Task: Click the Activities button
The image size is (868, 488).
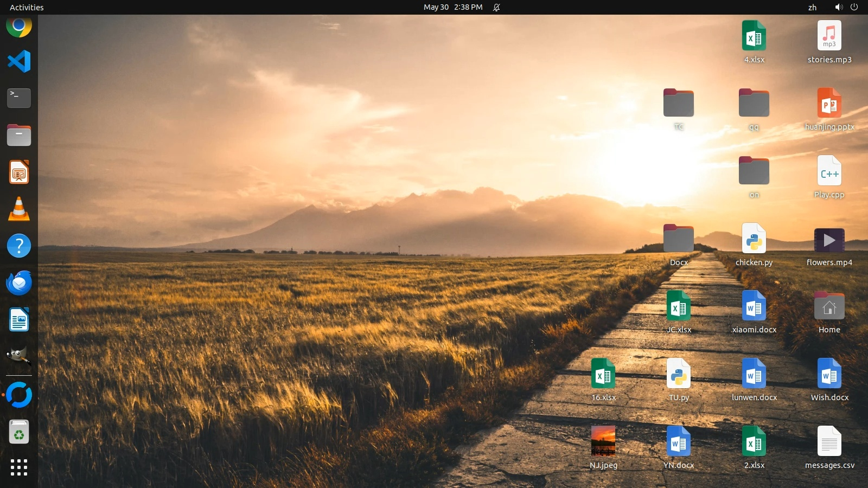Action: (x=27, y=7)
